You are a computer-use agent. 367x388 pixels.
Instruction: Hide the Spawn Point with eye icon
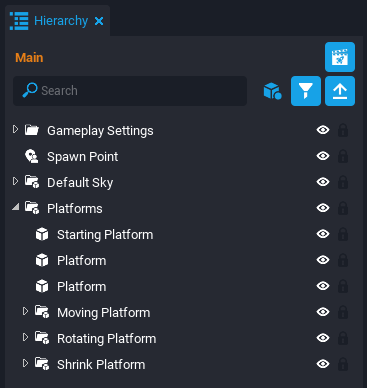tap(323, 156)
